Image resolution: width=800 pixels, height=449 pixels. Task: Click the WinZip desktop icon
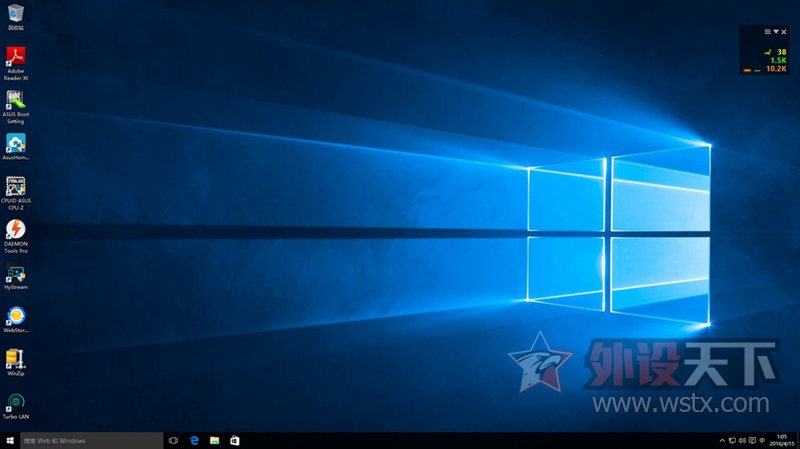(x=16, y=362)
